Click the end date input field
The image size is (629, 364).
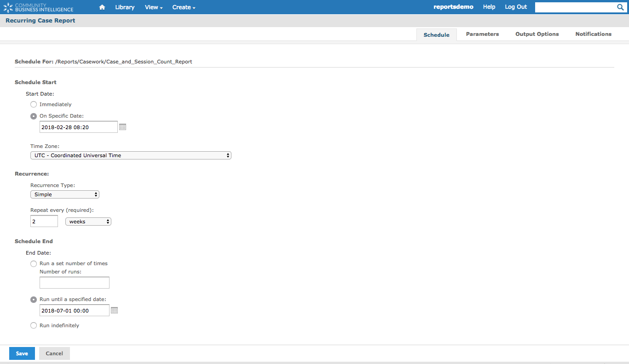(75, 311)
